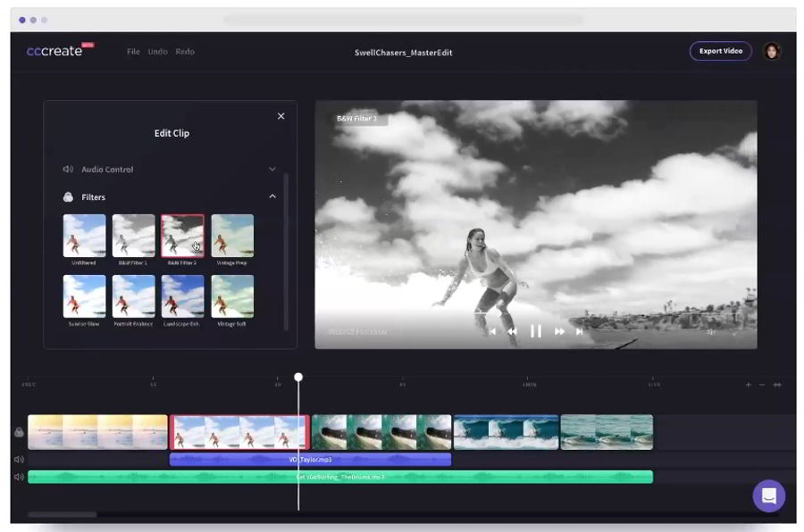
Task: Skip to the previous clip
Action: 492,331
